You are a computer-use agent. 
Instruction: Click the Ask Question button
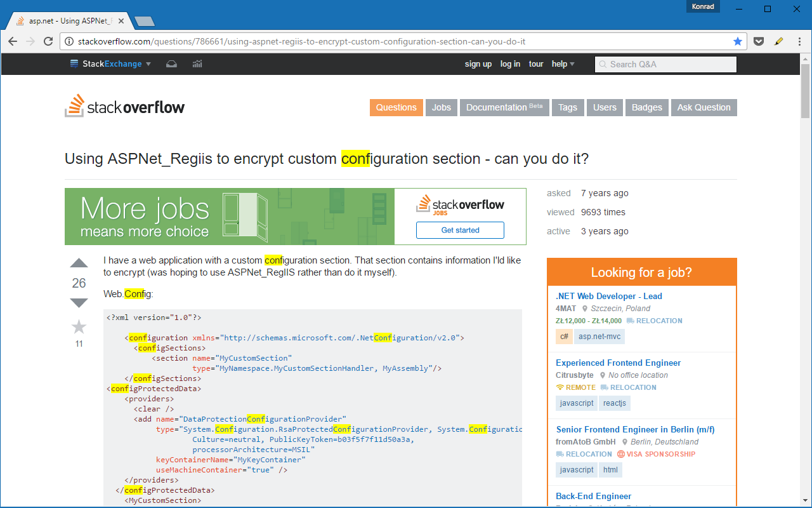pyautogui.click(x=704, y=107)
